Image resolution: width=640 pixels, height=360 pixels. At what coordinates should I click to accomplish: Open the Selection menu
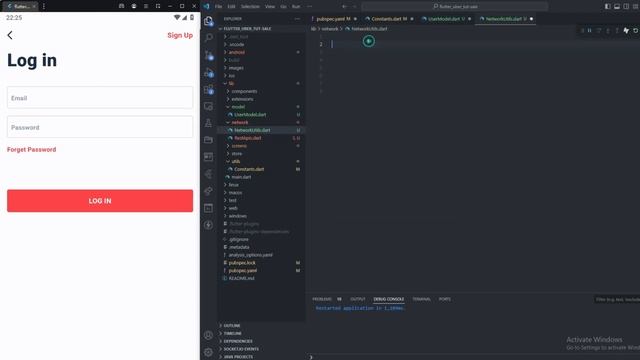coord(250,6)
